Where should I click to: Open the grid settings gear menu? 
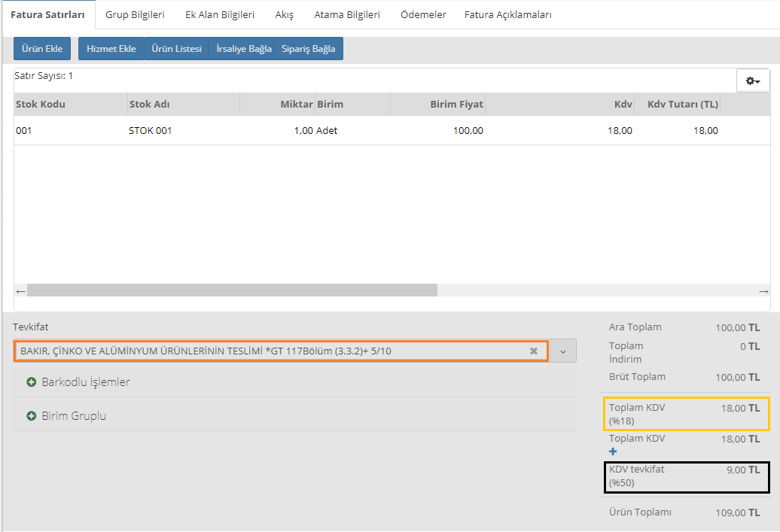tap(753, 81)
